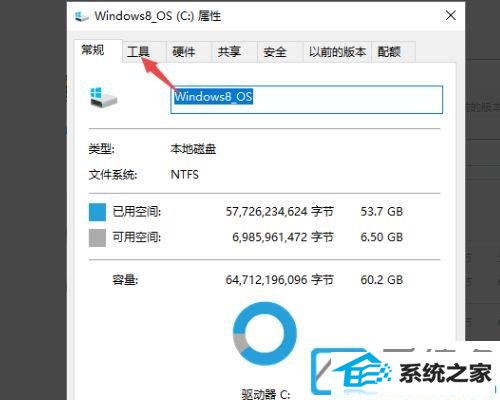Screen dimensions: 500x400
Task: Close the drive properties dialog
Action: tap(451, 15)
